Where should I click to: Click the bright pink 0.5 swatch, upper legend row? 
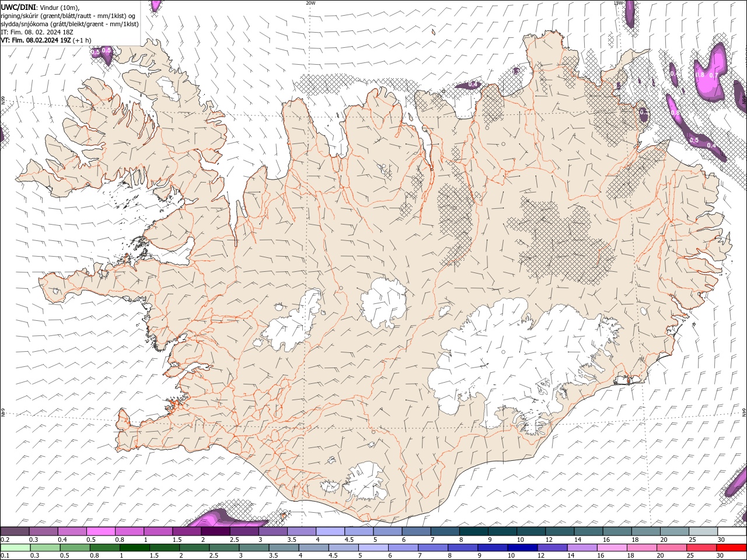coord(100,531)
